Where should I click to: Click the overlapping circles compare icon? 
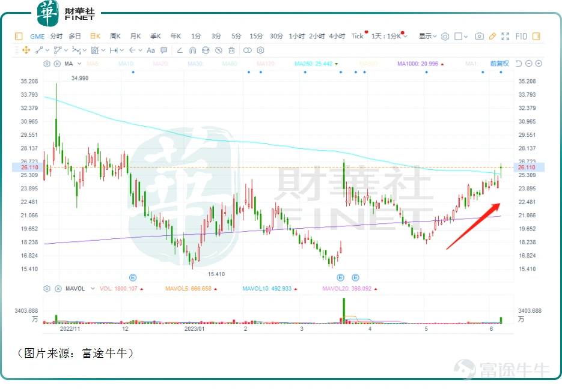tap(248, 50)
